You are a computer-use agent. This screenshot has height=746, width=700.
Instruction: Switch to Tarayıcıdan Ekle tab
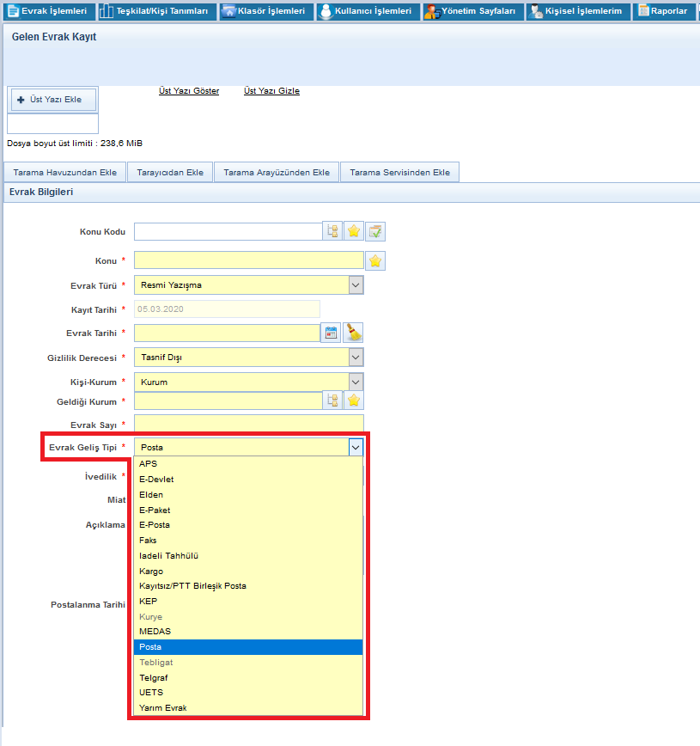[x=170, y=173]
